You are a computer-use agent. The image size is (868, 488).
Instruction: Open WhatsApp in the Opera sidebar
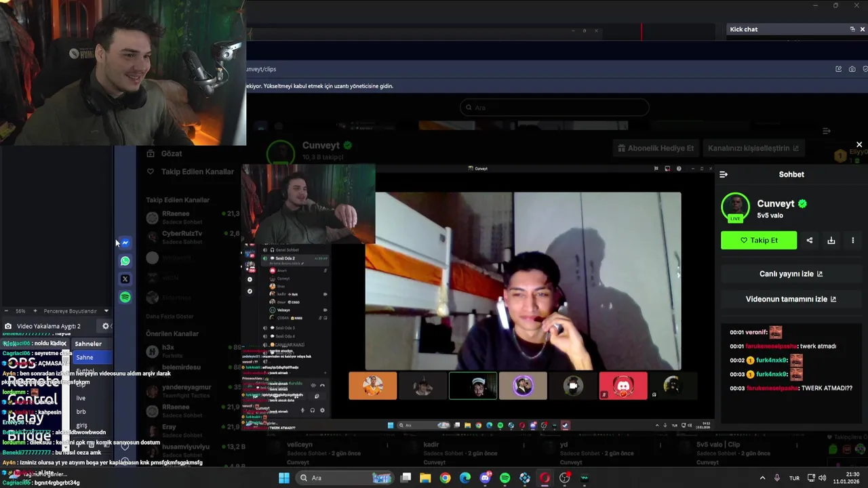[x=125, y=261]
